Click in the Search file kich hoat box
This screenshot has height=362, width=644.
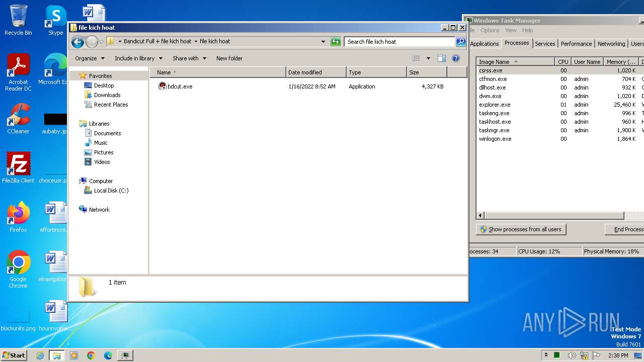point(400,42)
